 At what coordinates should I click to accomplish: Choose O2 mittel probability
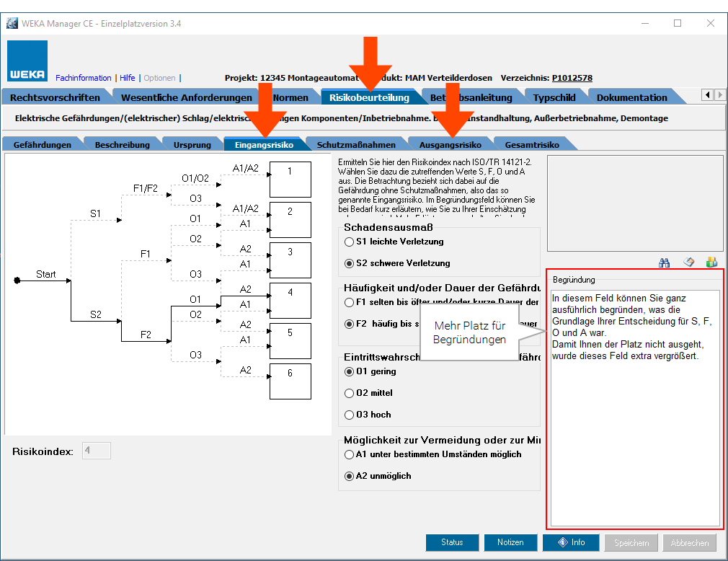(350, 393)
